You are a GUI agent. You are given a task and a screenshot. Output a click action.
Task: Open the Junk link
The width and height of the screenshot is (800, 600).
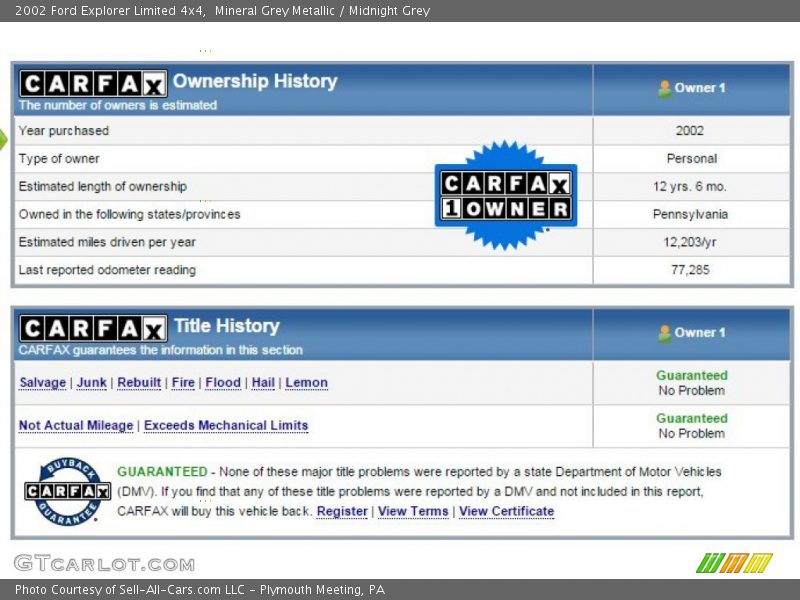click(x=92, y=383)
